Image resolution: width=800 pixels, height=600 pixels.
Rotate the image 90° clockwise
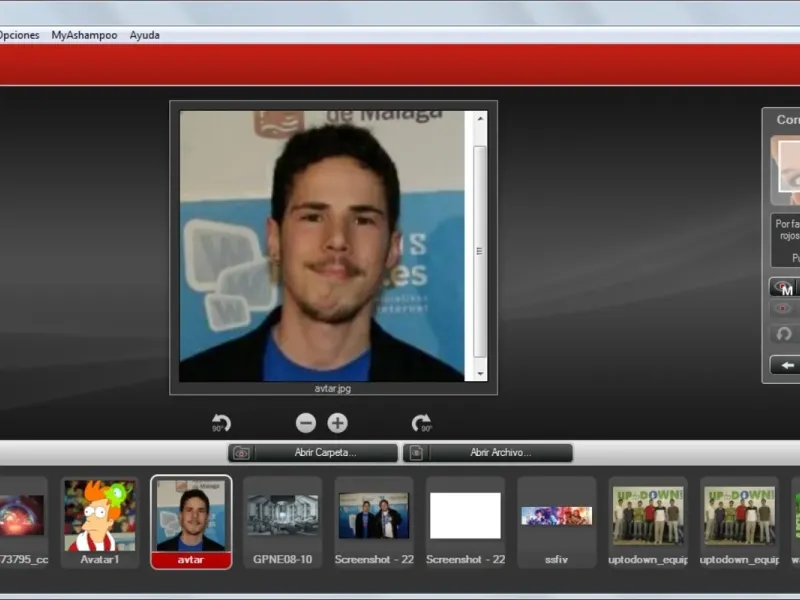421,423
